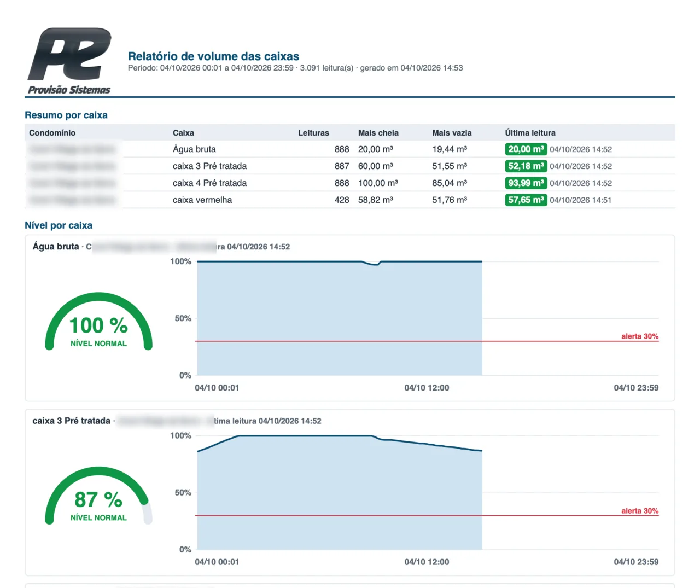Click the "51,76 m³" emptiest value

pyautogui.click(x=450, y=200)
